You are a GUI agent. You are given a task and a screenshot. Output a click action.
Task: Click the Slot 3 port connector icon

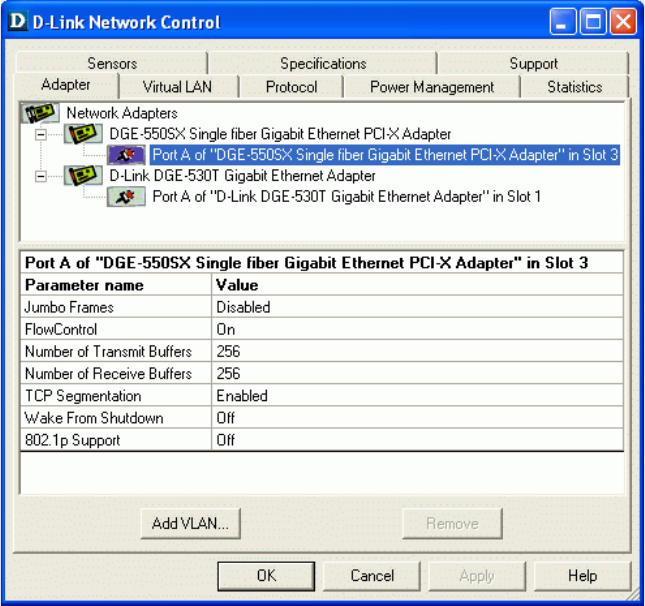click(x=126, y=155)
